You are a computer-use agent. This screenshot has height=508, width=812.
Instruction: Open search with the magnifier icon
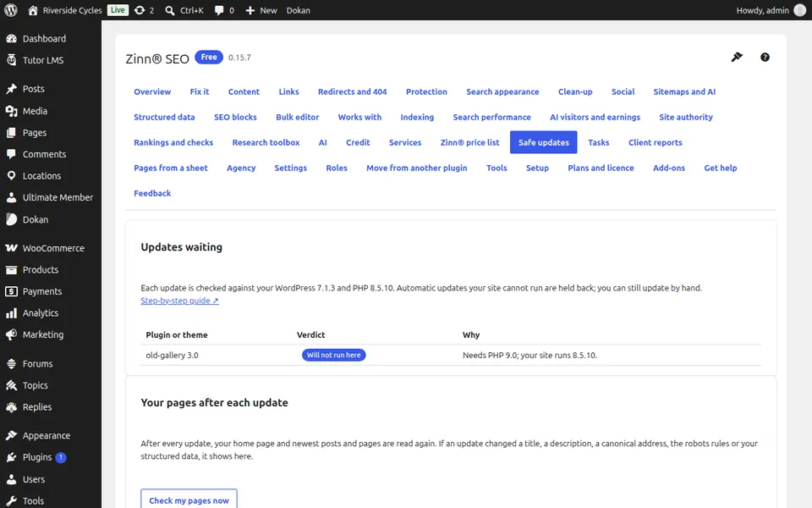coord(169,10)
